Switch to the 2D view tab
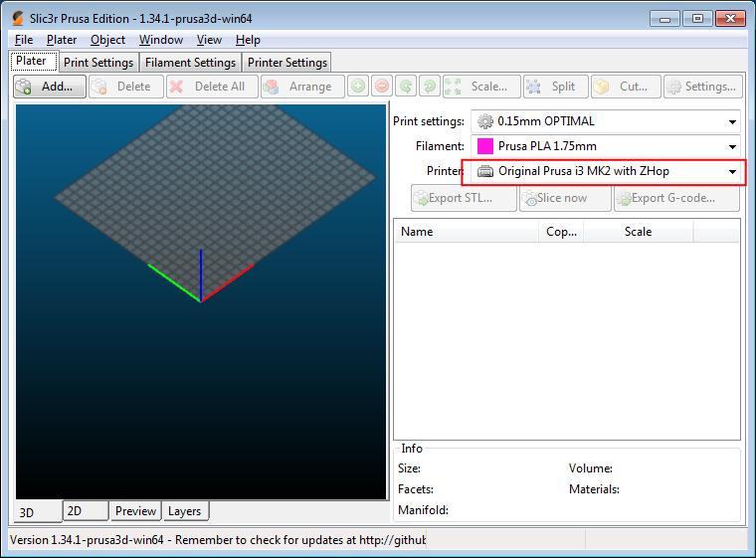Image resolution: width=756 pixels, height=558 pixels. [74, 510]
